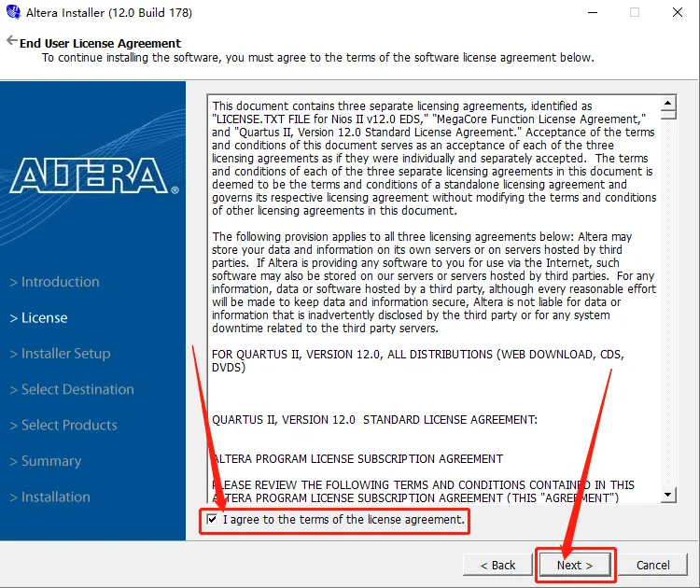Screen dimensions: 700x588
Task: Select the Introduction step in sidebar
Action: pos(54,282)
